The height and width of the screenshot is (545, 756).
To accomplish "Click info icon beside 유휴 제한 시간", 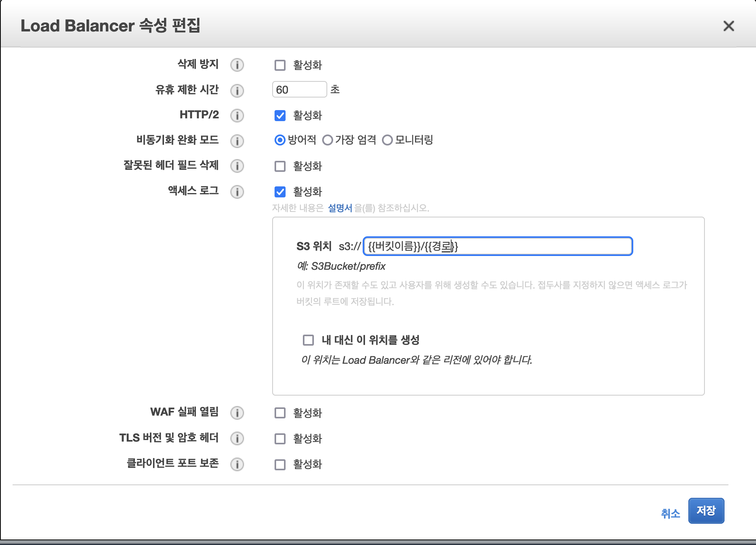I will (x=237, y=90).
